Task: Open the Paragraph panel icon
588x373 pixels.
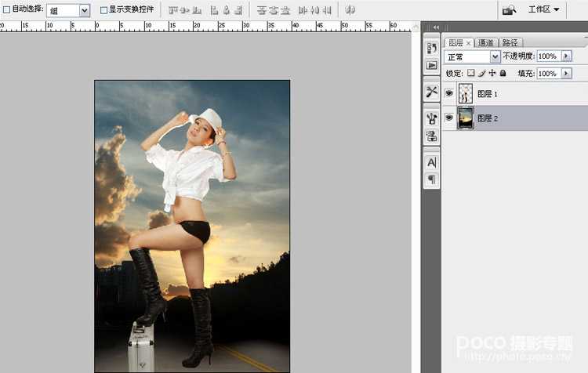Action: (431, 179)
